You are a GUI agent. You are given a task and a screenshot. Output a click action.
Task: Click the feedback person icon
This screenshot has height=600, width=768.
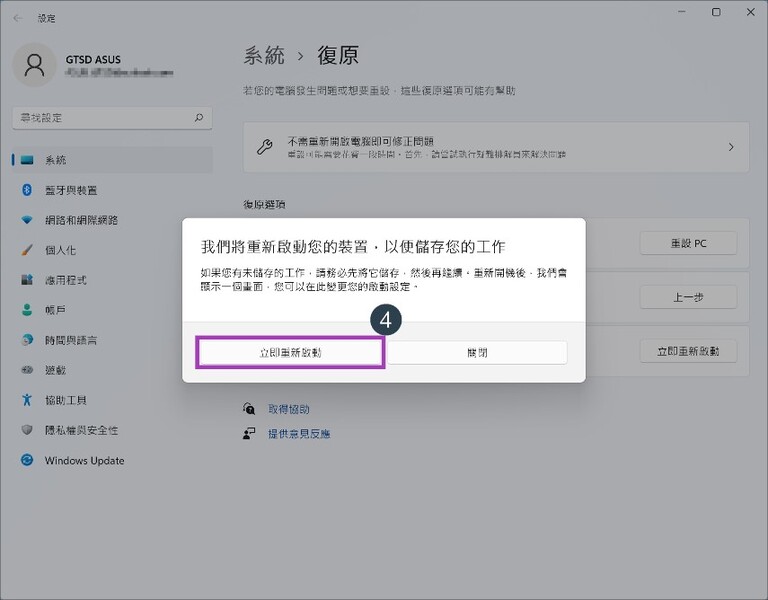[x=249, y=433]
